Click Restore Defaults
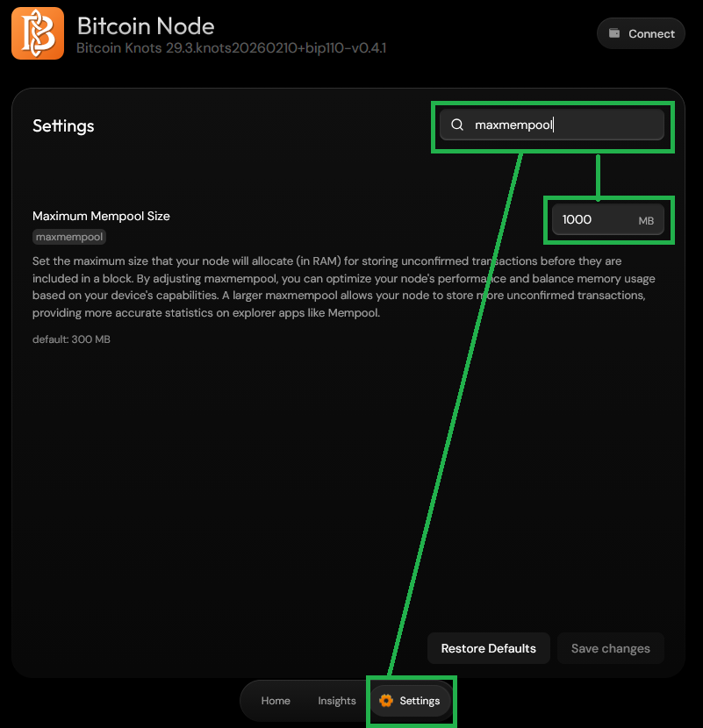 coord(488,648)
